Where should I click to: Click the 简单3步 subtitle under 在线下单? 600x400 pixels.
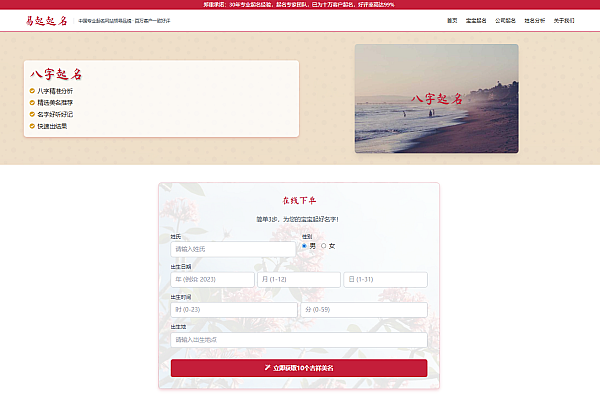[x=297, y=219]
